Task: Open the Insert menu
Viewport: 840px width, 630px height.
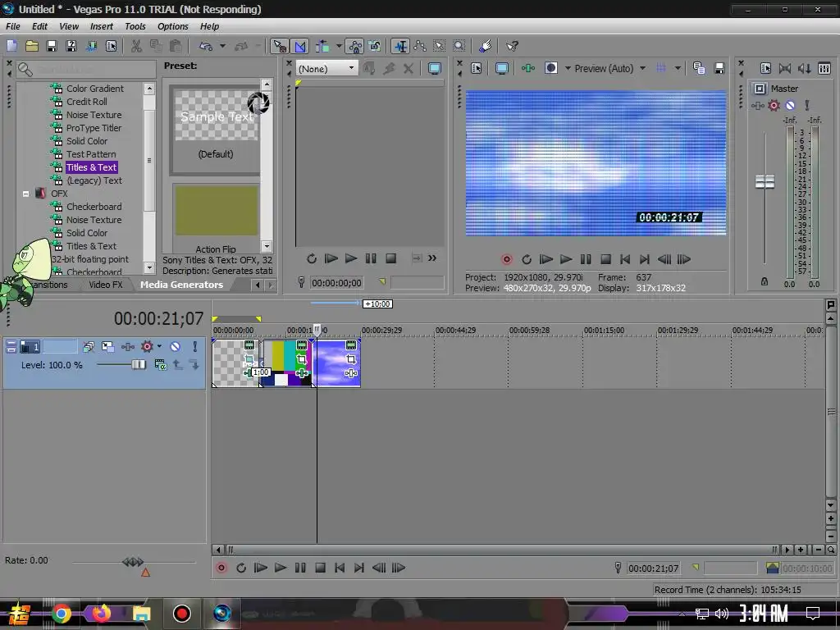Action: (x=101, y=26)
